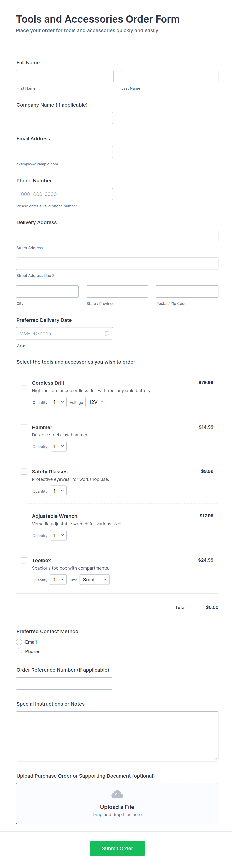Open the Cordless Drill quantity dropdown

click(58, 402)
